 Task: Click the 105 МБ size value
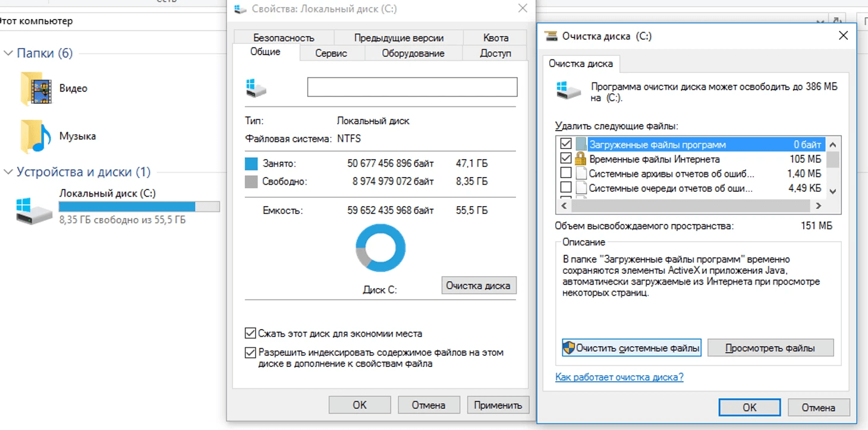click(x=806, y=159)
